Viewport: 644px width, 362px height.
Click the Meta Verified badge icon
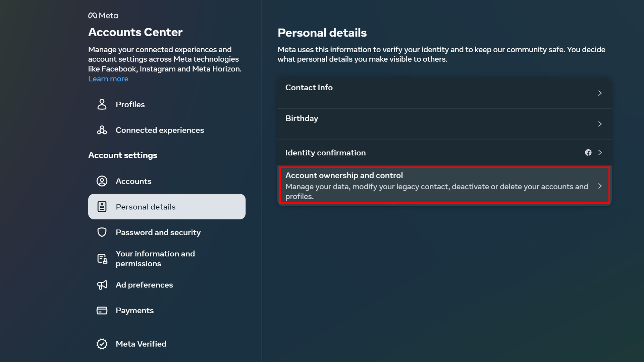coord(102,344)
